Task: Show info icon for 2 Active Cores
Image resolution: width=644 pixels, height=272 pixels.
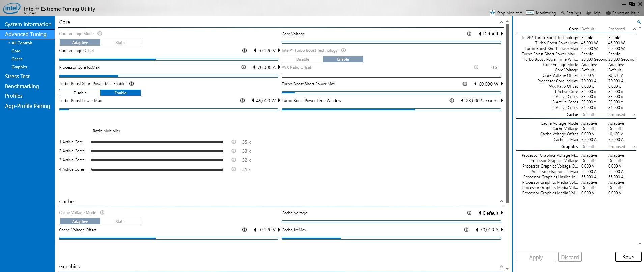Action: 234,151
